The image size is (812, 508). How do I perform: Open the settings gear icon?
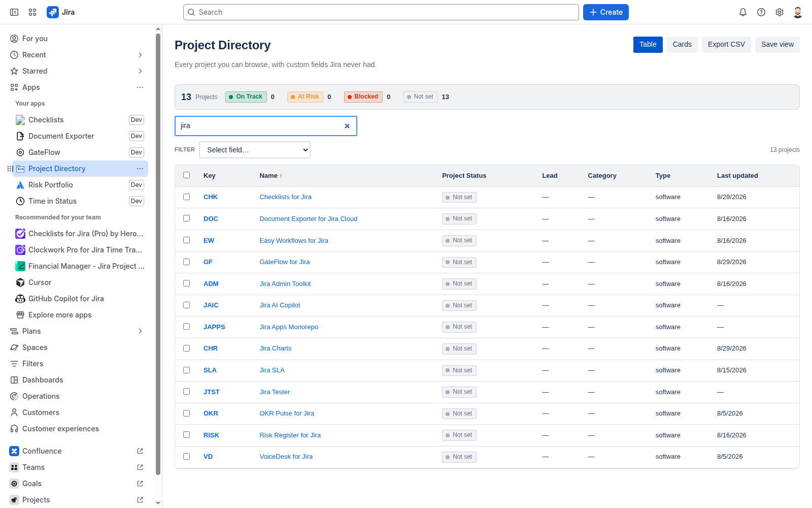(x=780, y=12)
